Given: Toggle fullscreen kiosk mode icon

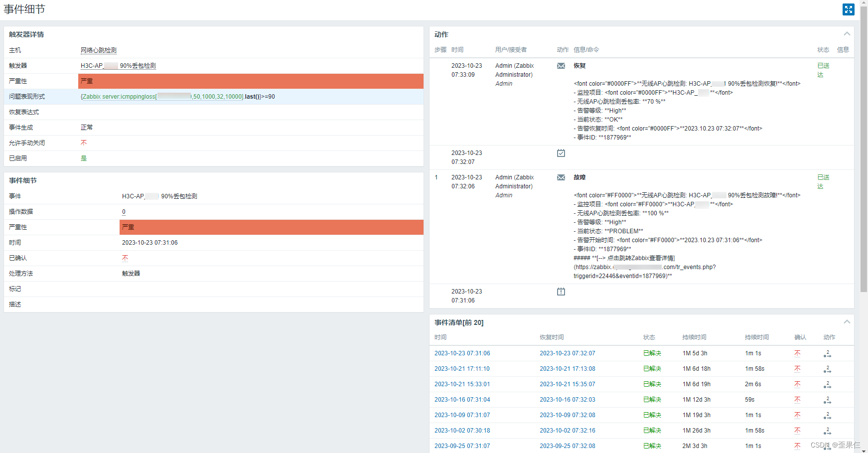Looking at the screenshot, I should (848, 9).
